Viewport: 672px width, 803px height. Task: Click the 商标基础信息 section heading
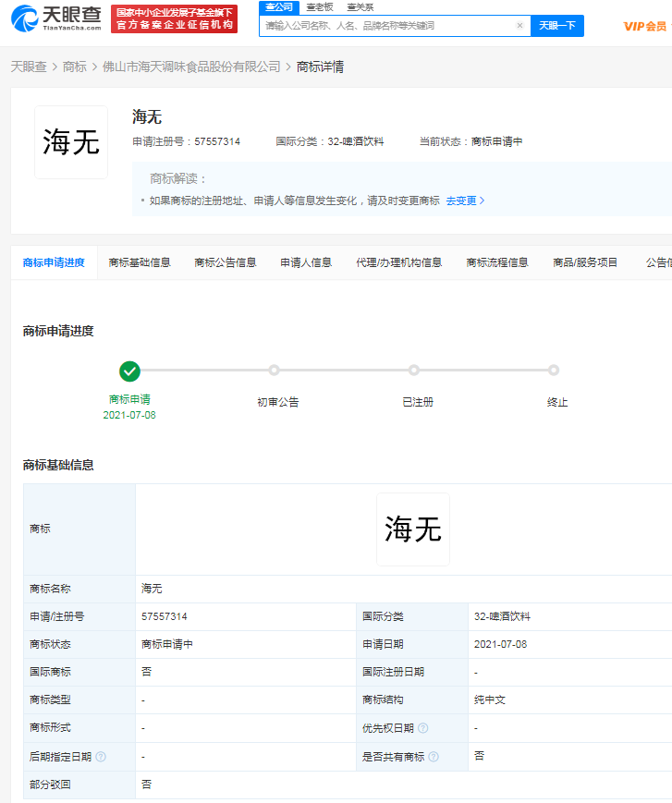click(58, 465)
